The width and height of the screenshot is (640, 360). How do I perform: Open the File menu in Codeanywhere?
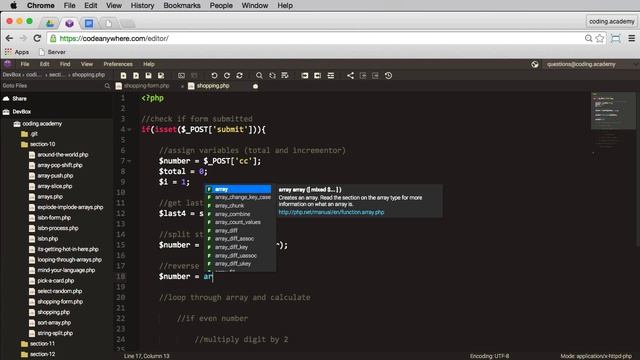[25, 64]
